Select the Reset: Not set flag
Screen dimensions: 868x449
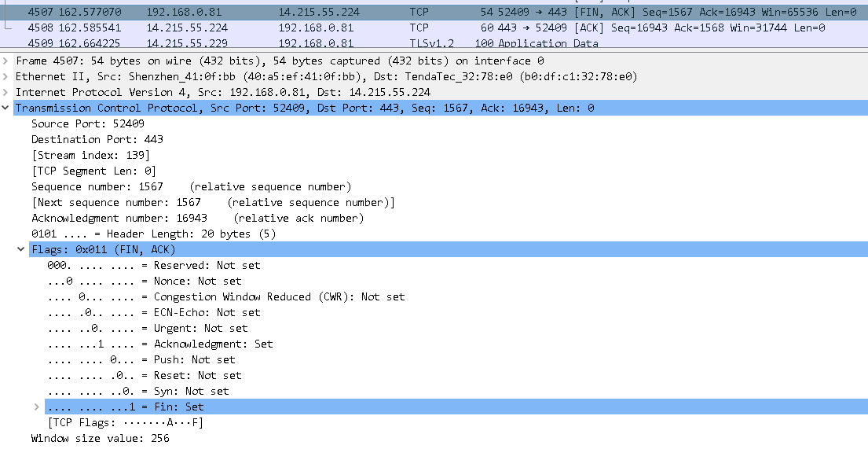145,375
